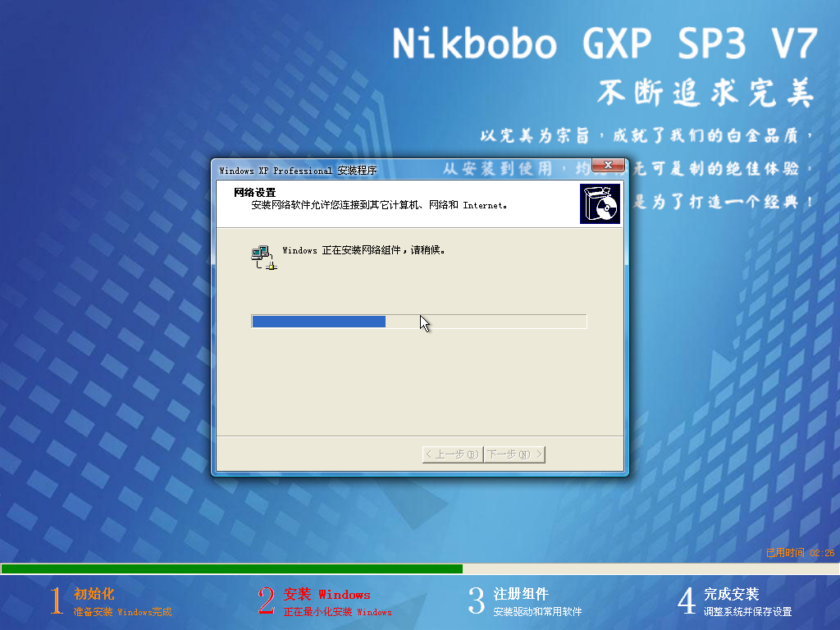Click the setup CD box icon
840x630 pixels.
click(x=600, y=203)
